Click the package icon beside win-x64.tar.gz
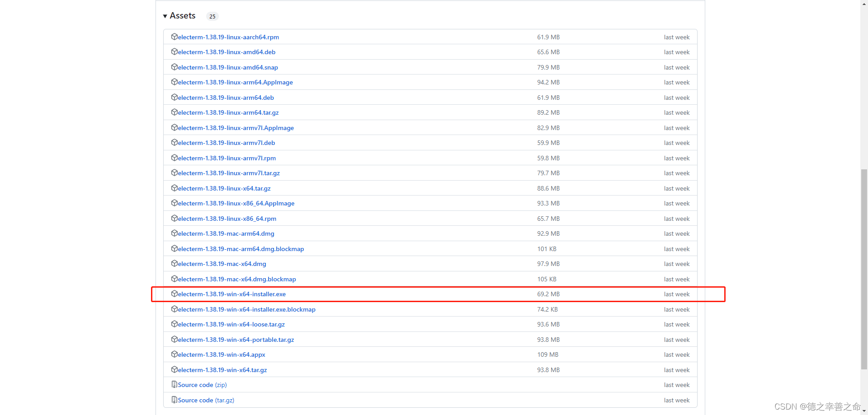This screenshot has height=415, width=868. coord(174,369)
